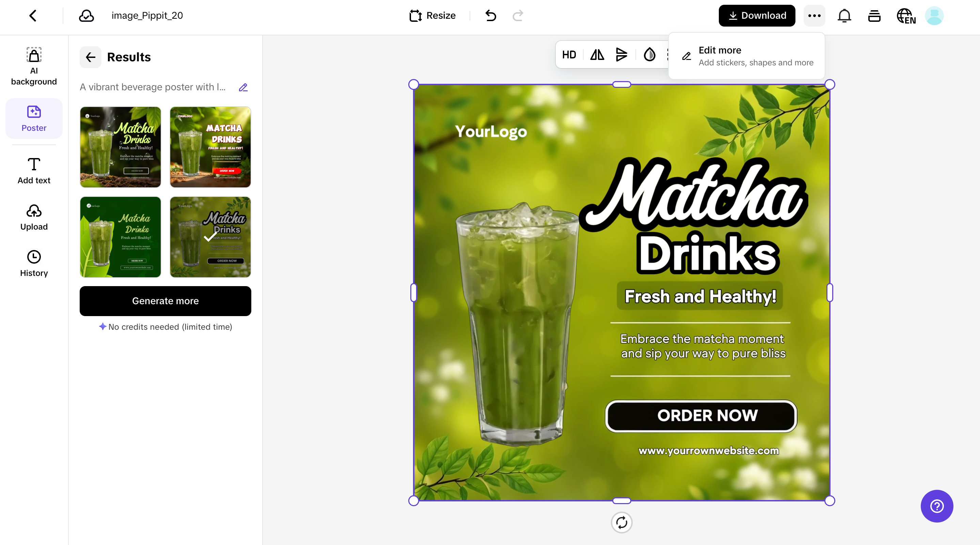The image size is (980, 545).
Task: Click the Download button
Action: pos(757,16)
